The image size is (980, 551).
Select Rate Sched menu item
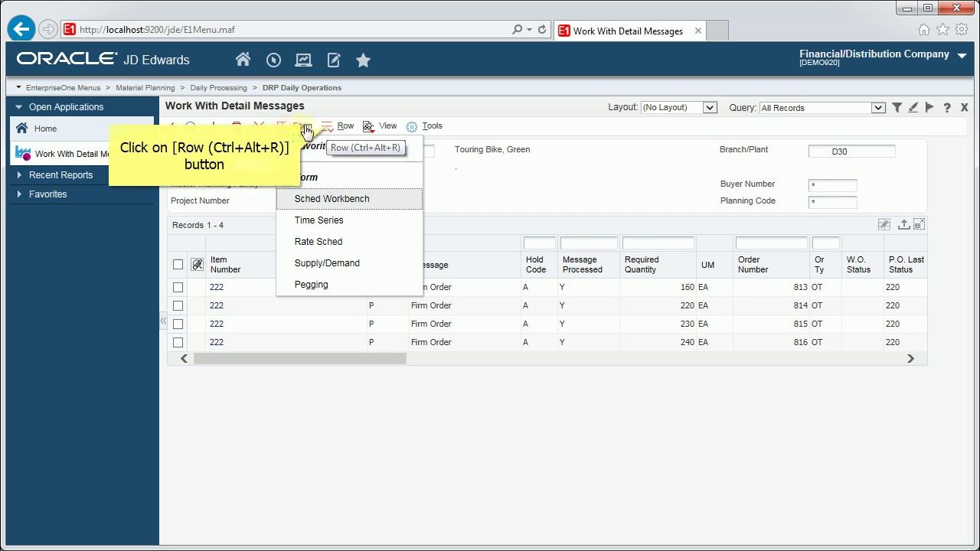[x=349, y=242]
